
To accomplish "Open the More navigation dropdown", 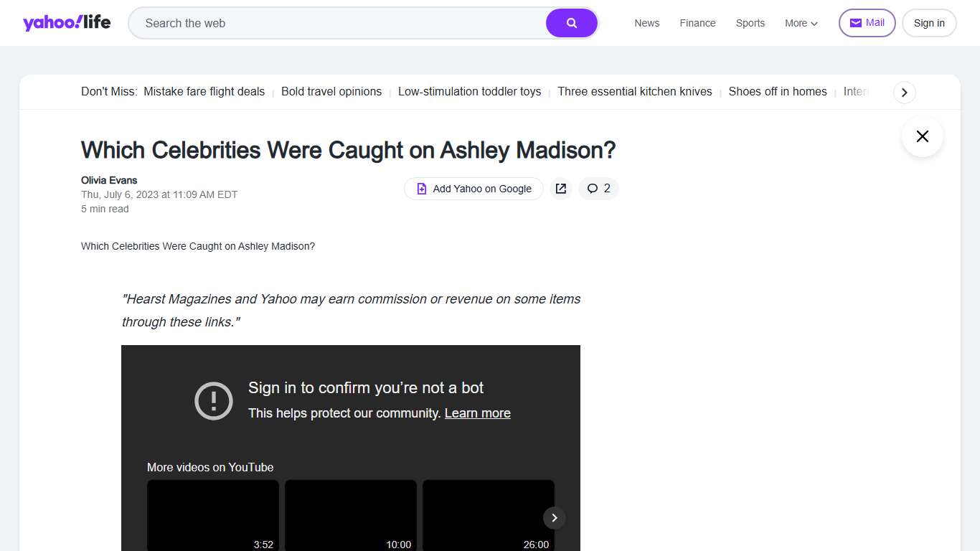I will point(800,23).
